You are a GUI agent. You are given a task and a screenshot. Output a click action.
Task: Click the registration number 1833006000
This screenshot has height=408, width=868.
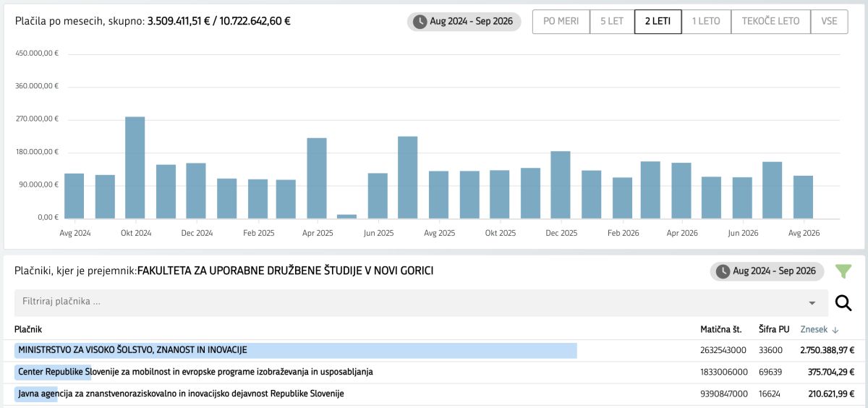click(x=723, y=372)
